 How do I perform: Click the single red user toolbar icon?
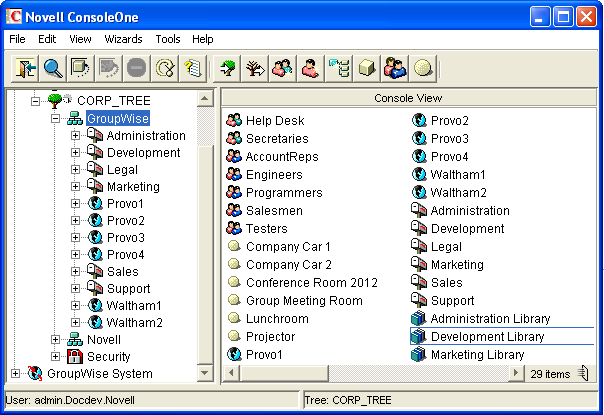tap(310, 69)
